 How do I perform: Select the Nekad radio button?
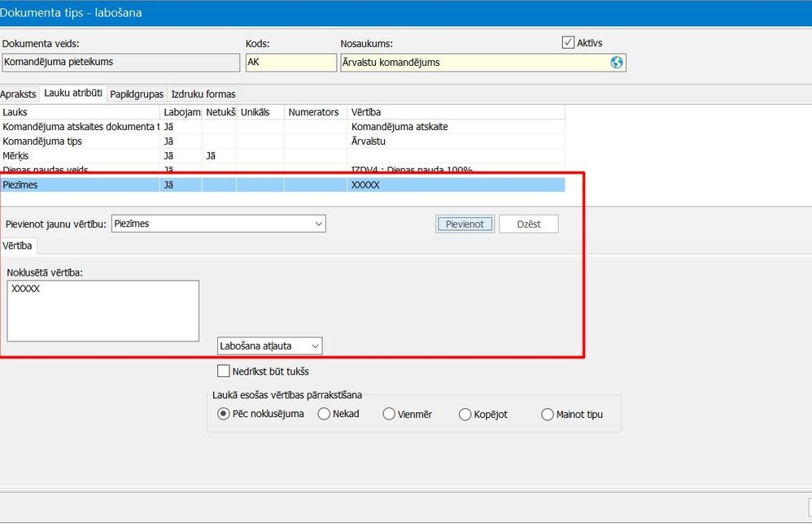325,414
